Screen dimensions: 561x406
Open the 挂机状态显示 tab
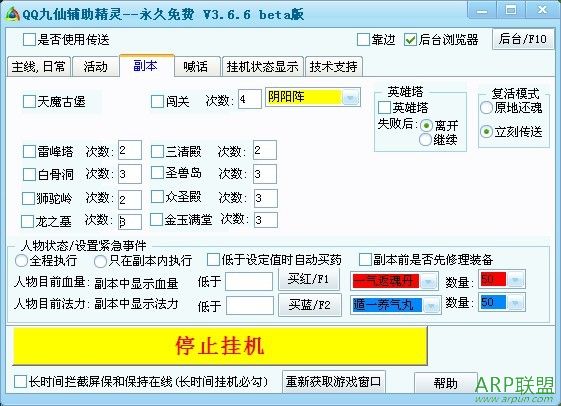pyautogui.click(x=263, y=67)
